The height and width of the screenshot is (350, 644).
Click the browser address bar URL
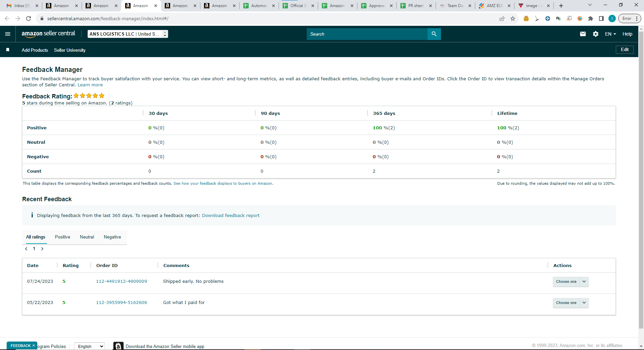(x=108, y=18)
